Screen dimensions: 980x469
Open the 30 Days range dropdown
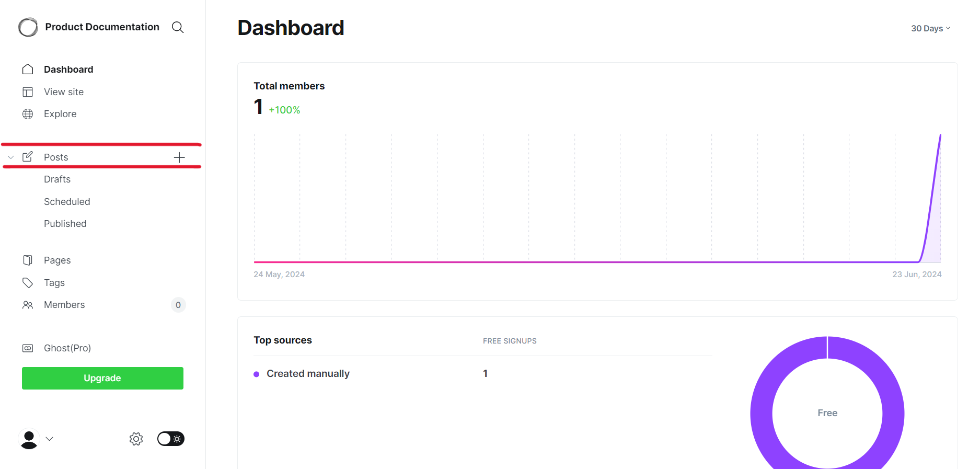(x=930, y=28)
